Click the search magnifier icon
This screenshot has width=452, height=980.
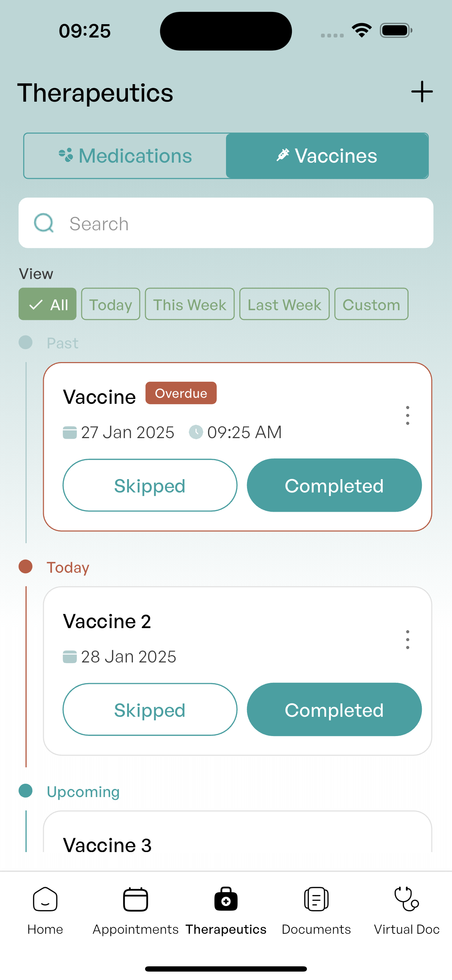pyautogui.click(x=44, y=223)
